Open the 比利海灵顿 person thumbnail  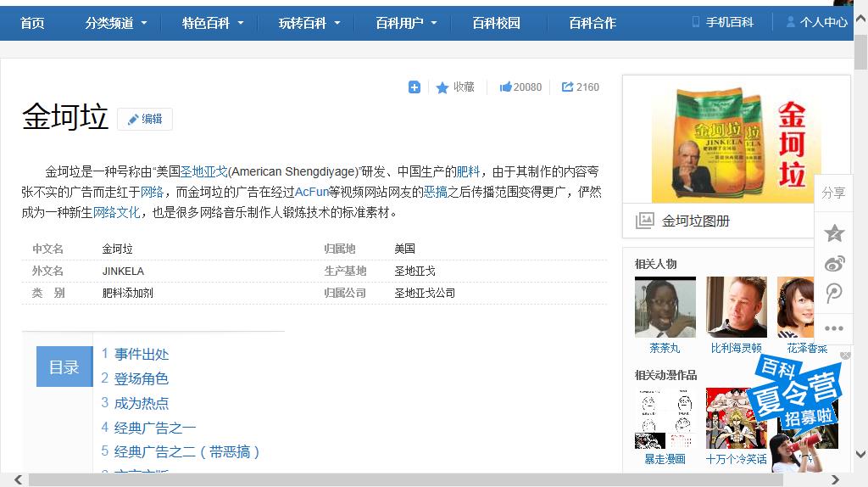pyautogui.click(x=737, y=307)
